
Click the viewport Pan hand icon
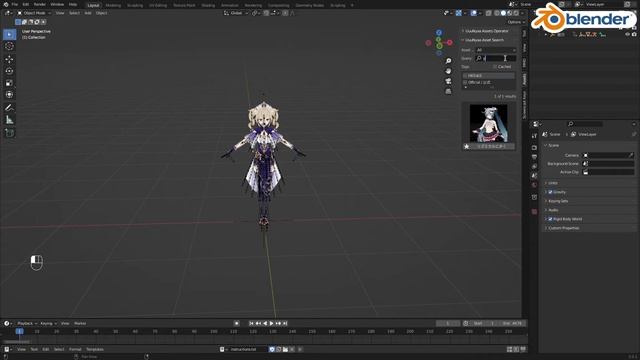pos(448,71)
